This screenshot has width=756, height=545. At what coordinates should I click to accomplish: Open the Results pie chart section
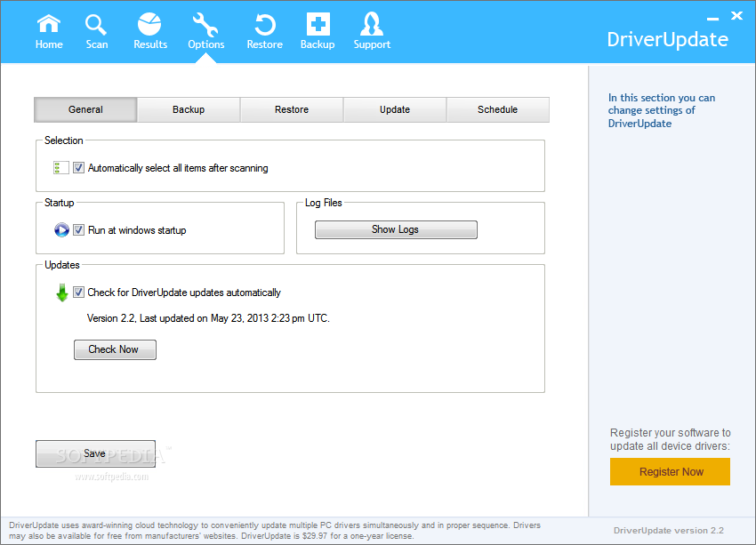[x=150, y=32]
